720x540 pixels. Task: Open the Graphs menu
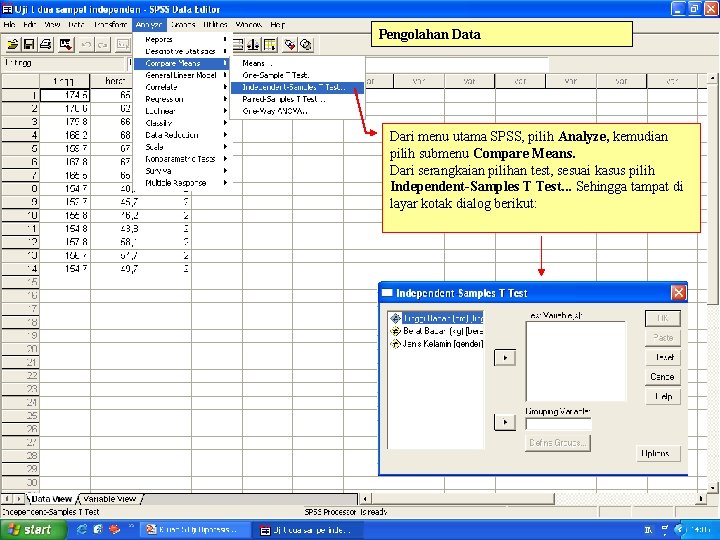[x=183, y=24]
